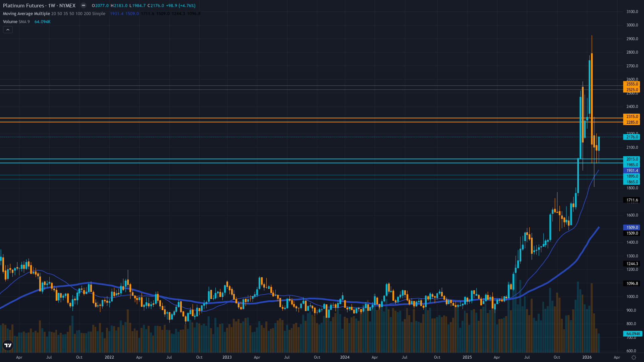
Task: Click the 64.094K volume label on axis
Action: click(633, 334)
